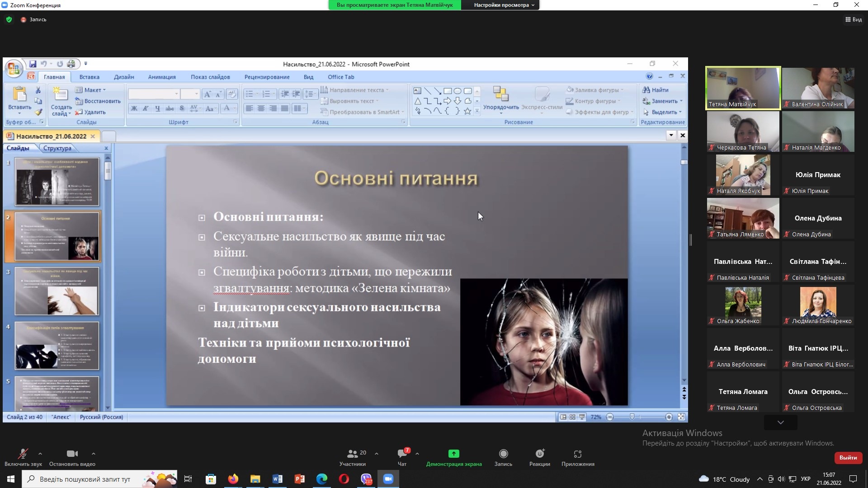Open the Дизайн ribbon tab in PowerPoint
Viewport: 868px width, 488px height.
[123, 77]
